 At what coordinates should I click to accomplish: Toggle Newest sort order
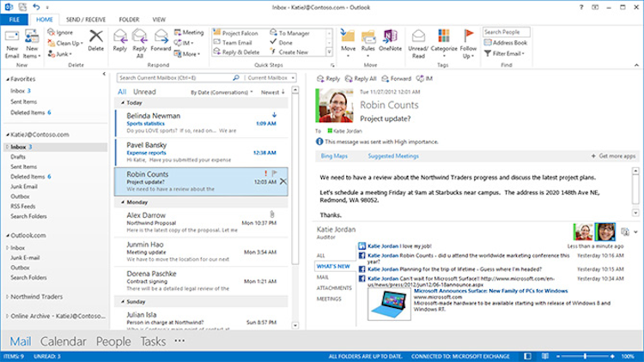273,93
